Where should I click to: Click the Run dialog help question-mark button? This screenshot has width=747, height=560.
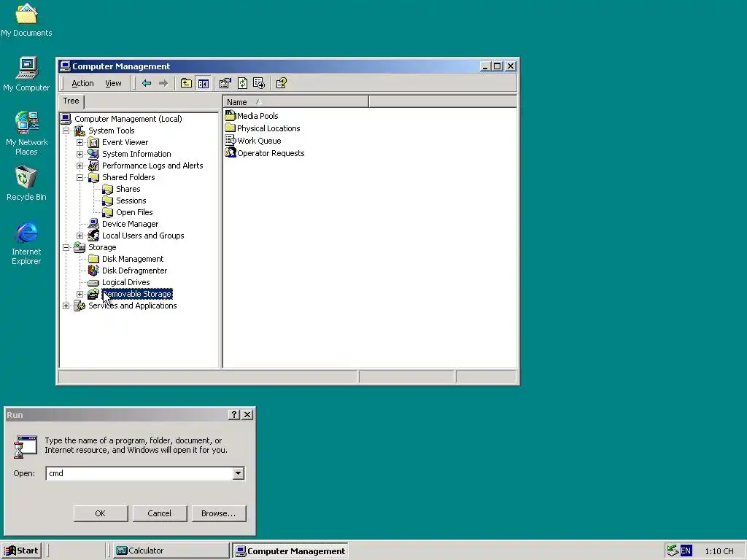click(x=234, y=415)
